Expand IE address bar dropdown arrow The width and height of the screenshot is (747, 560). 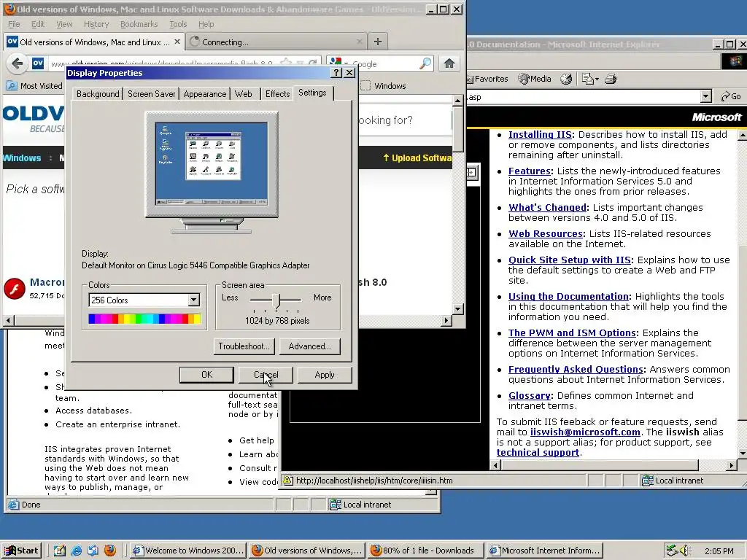(x=706, y=97)
